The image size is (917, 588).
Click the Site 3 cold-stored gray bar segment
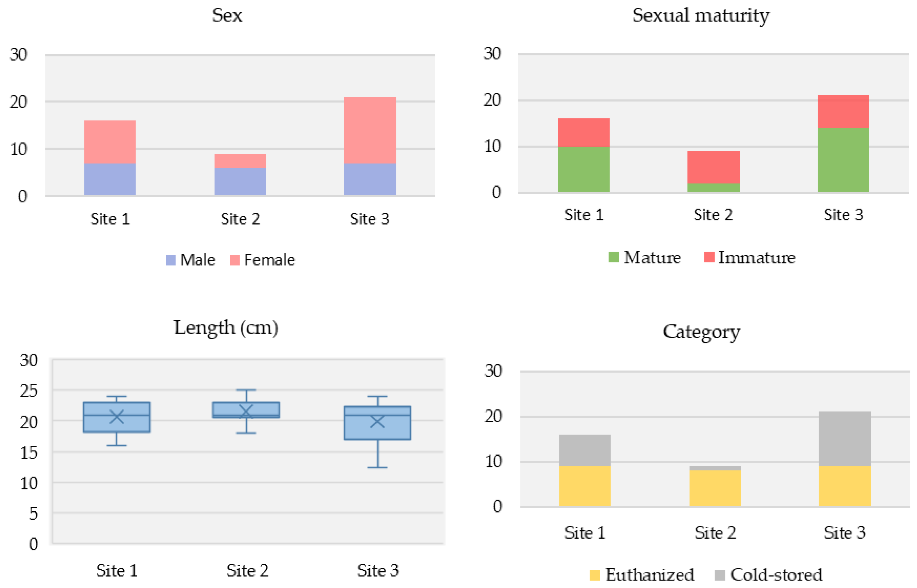(844, 439)
